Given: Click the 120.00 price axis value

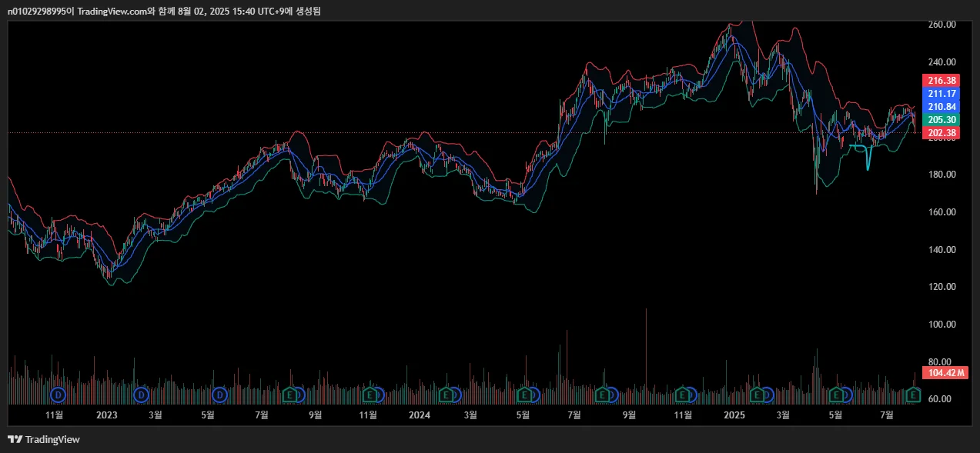Looking at the screenshot, I should pyautogui.click(x=942, y=287).
